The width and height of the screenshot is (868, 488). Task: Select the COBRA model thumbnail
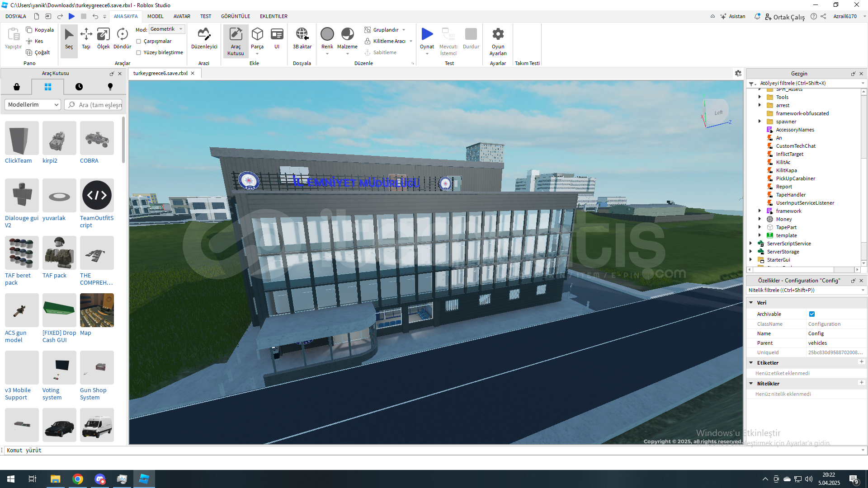pos(97,138)
